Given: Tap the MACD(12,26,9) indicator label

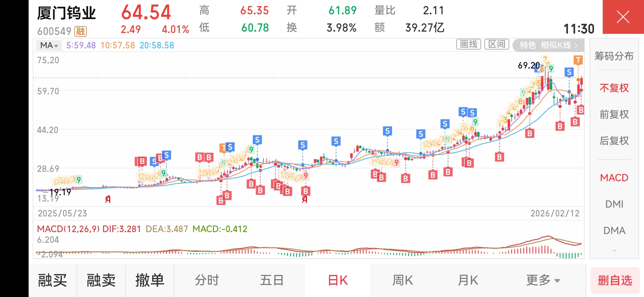Looking at the screenshot, I should [x=68, y=229].
